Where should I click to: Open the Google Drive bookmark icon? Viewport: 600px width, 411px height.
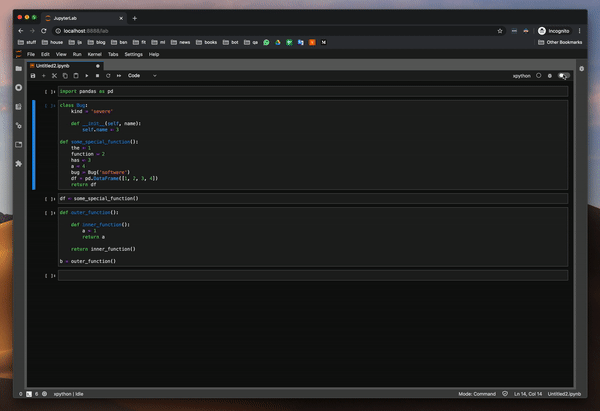click(x=278, y=42)
